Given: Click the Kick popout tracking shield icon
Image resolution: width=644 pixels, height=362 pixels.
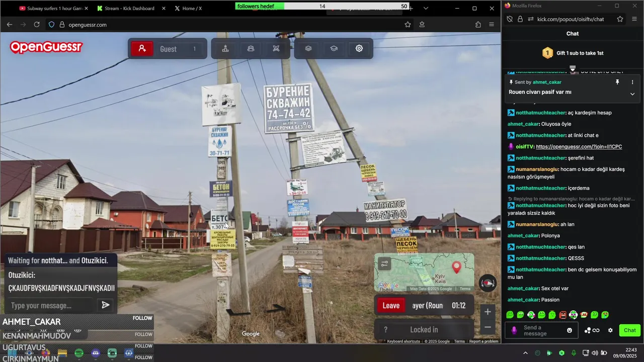Looking at the screenshot, I should 510,19.
